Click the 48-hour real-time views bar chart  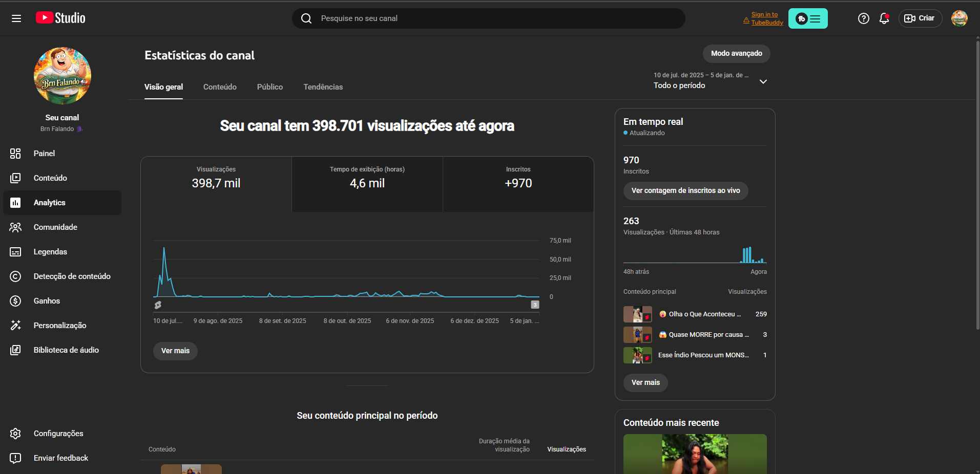[695, 254]
